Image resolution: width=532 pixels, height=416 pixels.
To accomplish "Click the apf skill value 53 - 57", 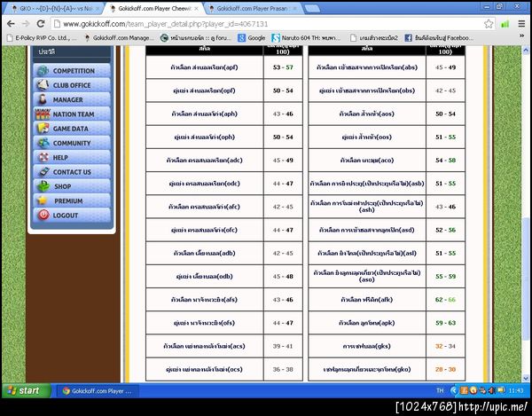I will tap(283, 67).
